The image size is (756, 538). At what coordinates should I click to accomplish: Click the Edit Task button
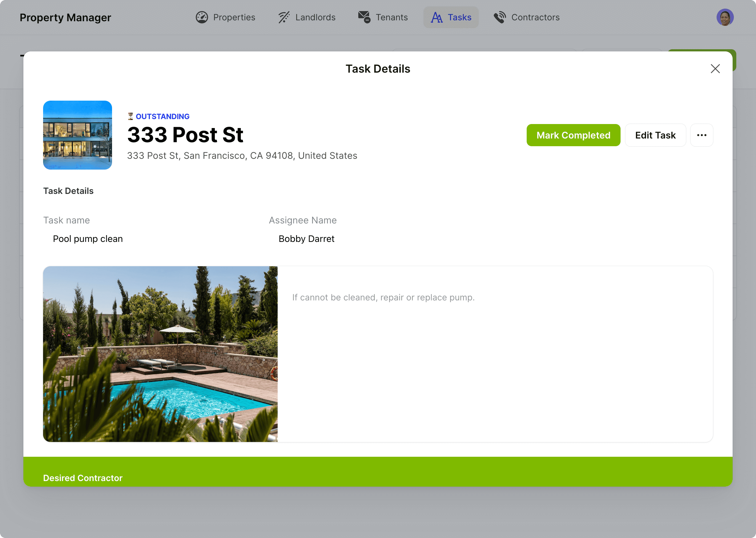click(x=655, y=135)
